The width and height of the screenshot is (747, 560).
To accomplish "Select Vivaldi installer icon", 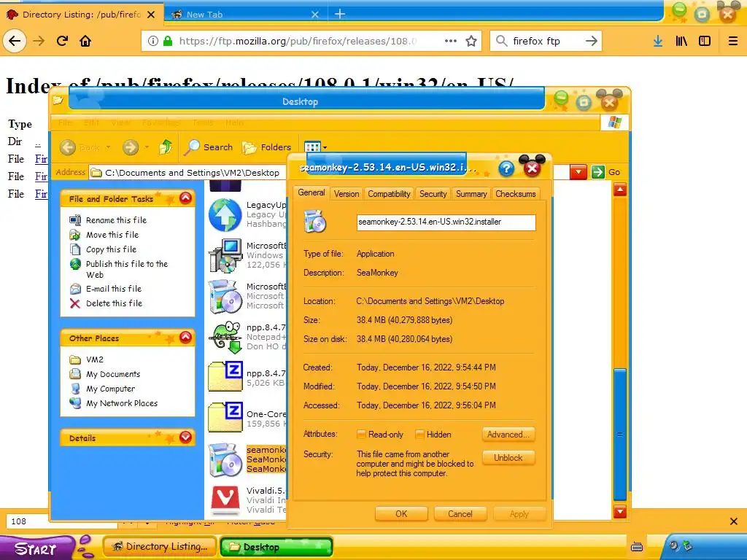I will tap(225, 500).
